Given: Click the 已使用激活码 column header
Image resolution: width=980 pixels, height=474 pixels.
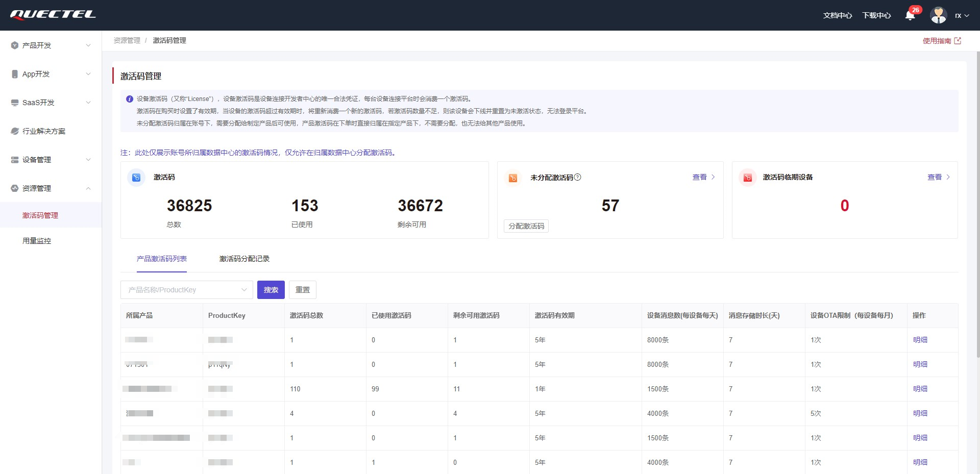Looking at the screenshot, I should [407, 315].
